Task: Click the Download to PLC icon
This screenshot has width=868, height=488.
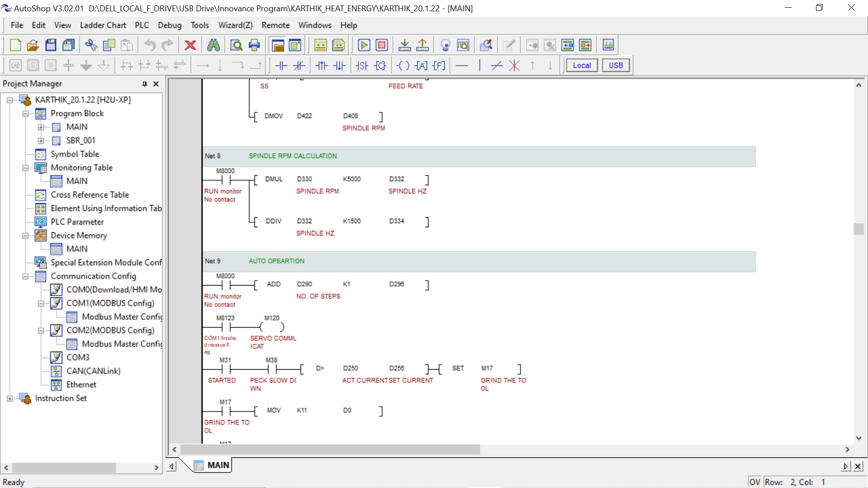Action: pyautogui.click(x=405, y=45)
